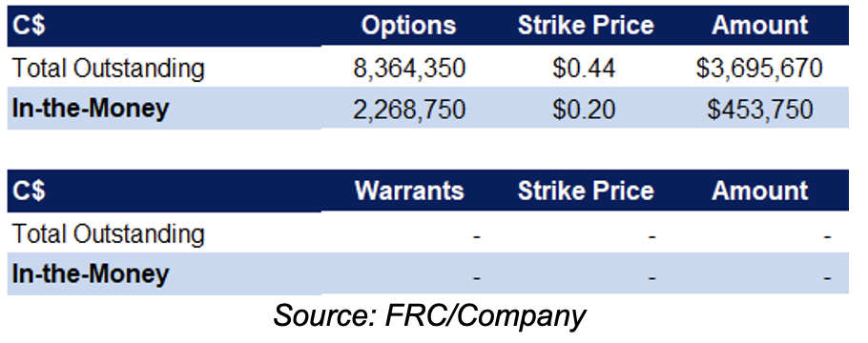This screenshot has height=343, width=868.
Task: Select In-the-Money row label in options table
Action: click(91, 109)
